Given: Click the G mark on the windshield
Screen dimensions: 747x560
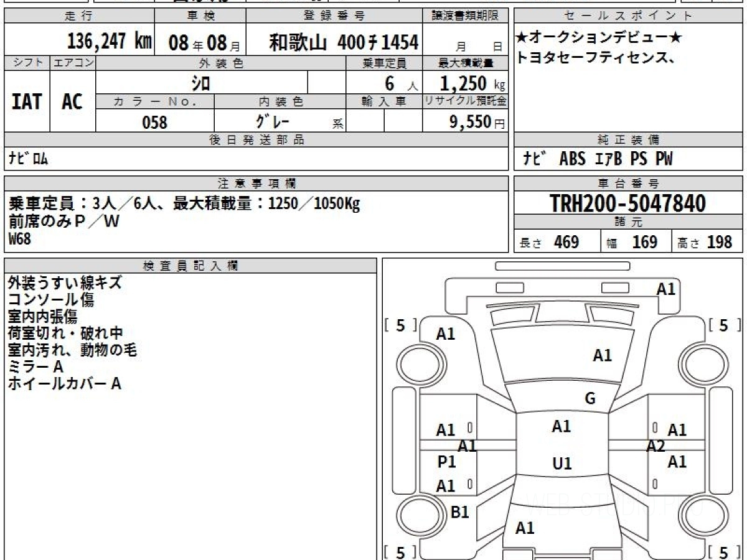Looking at the screenshot, I should (590, 399).
